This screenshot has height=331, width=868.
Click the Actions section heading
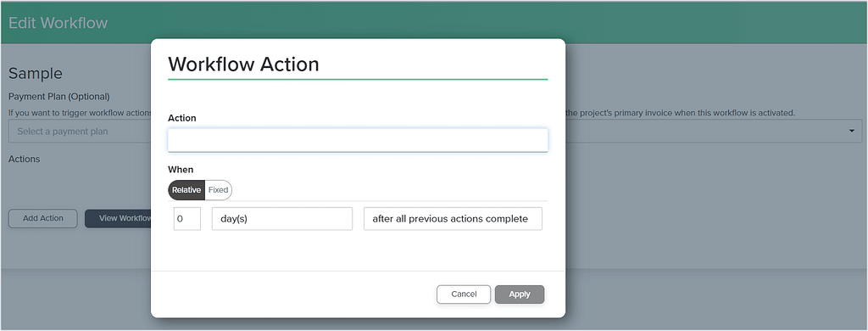pos(25,159)
